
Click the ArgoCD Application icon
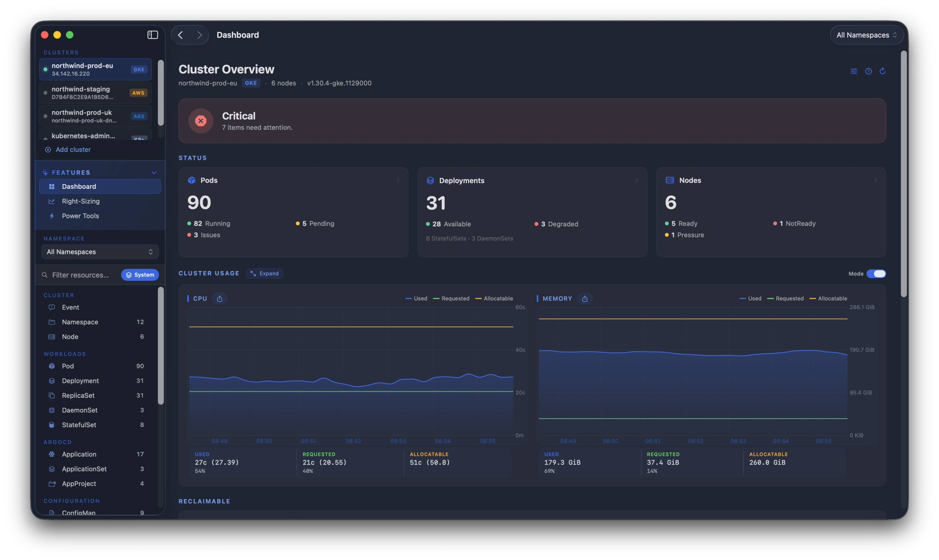[x=52, y=454]
